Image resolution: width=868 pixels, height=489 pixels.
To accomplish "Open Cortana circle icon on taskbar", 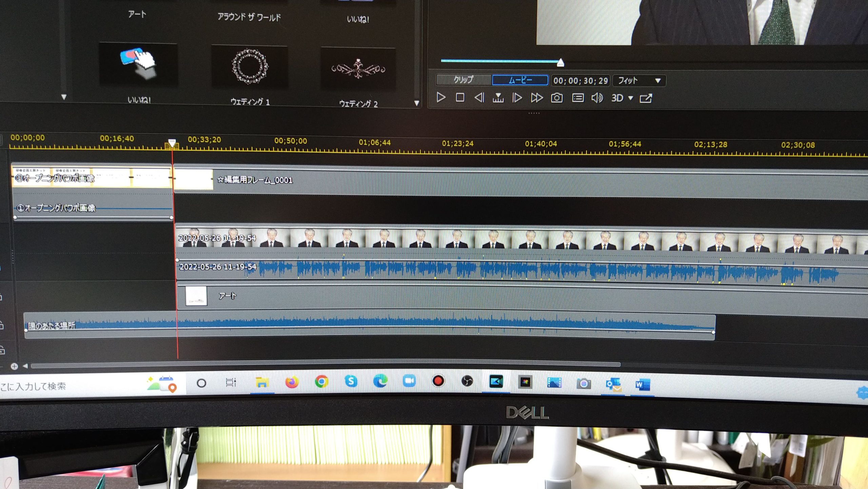I will pos(201,383).
